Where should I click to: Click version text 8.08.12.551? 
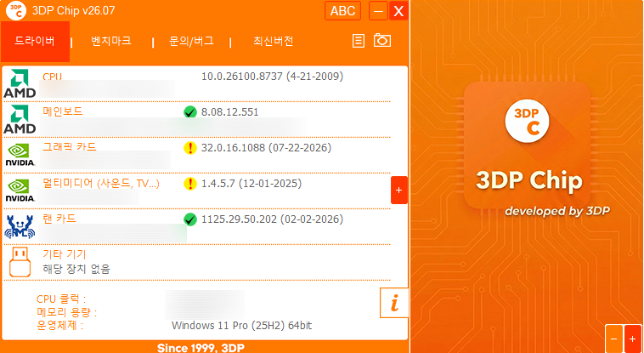pyautogui.click(x=229, y=112)
